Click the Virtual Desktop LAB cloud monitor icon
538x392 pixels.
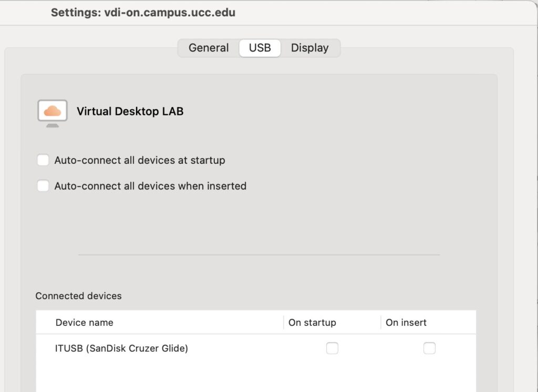click(53, 112)
